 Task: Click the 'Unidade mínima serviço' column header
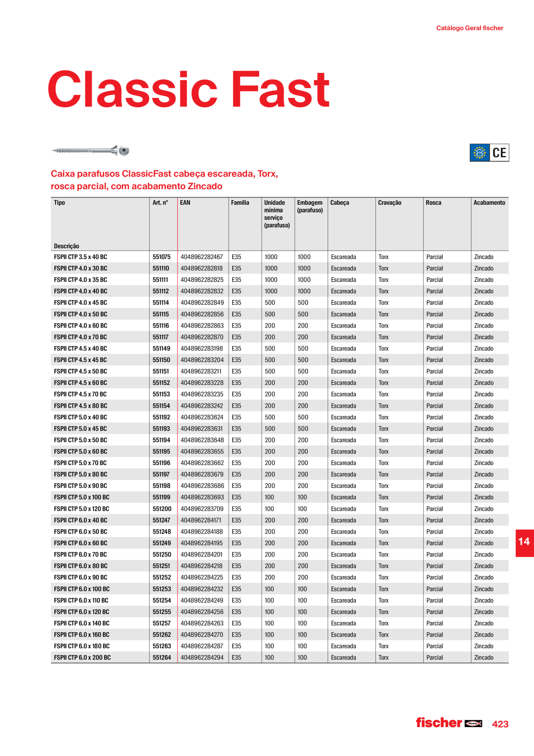coord(277,214)
